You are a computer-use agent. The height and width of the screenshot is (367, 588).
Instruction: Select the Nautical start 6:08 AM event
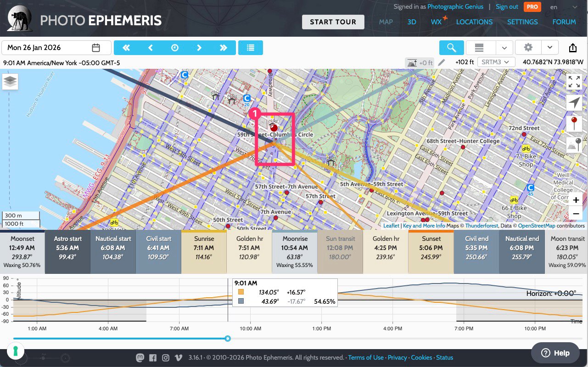point(113,252)
